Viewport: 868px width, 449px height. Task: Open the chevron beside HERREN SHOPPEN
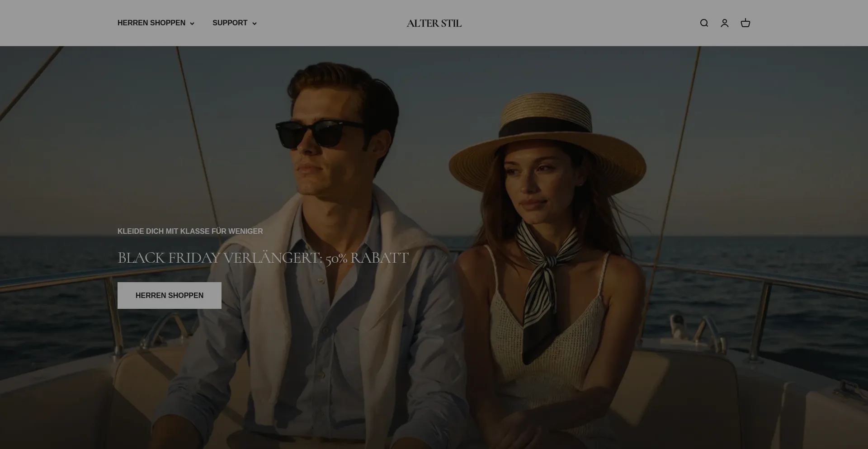(x=192, y=23)
